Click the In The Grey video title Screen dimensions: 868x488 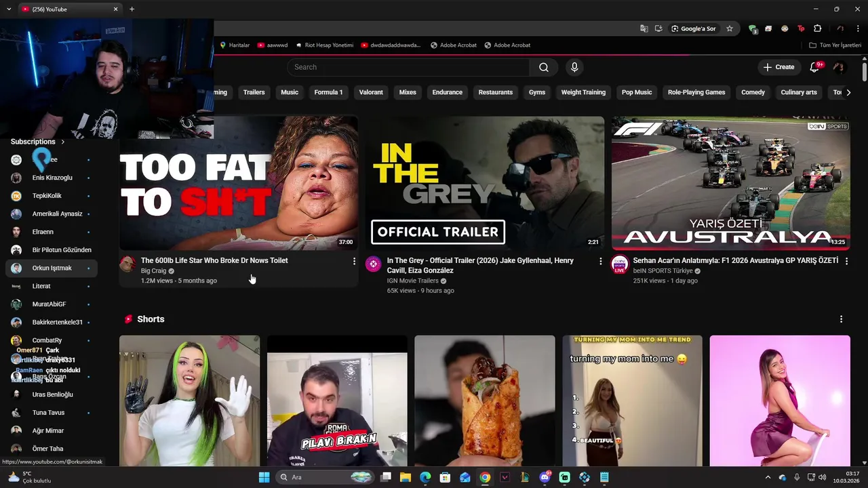pos(480,265)
